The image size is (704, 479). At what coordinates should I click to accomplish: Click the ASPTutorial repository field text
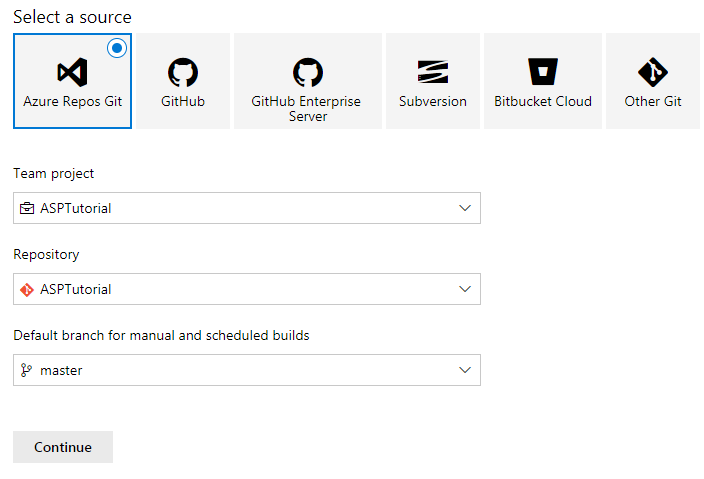pos(76,289)
